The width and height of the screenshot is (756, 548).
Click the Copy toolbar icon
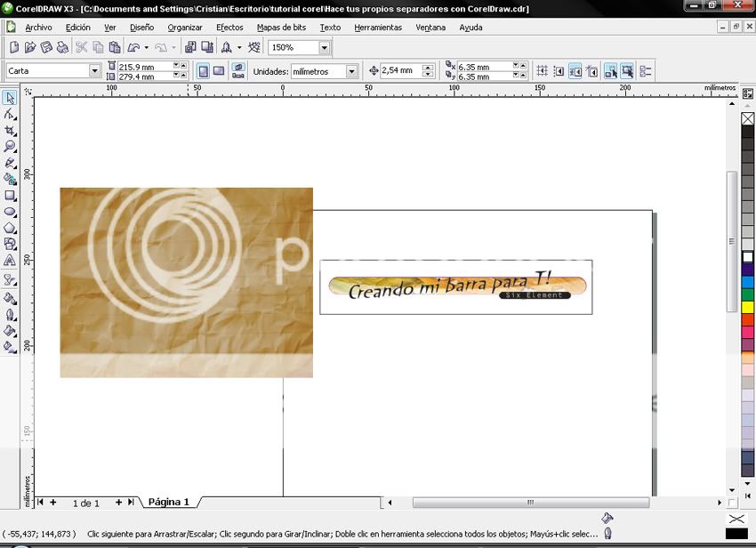98,47
